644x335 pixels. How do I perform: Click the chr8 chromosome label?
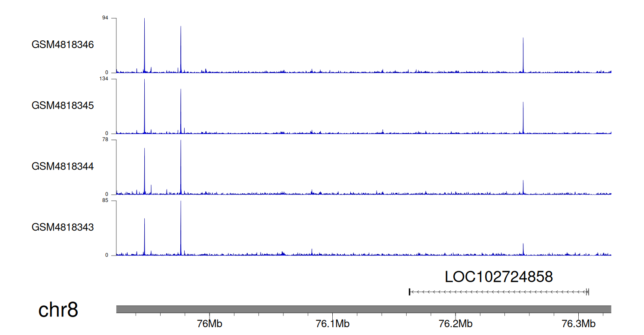tap(58, 310)
